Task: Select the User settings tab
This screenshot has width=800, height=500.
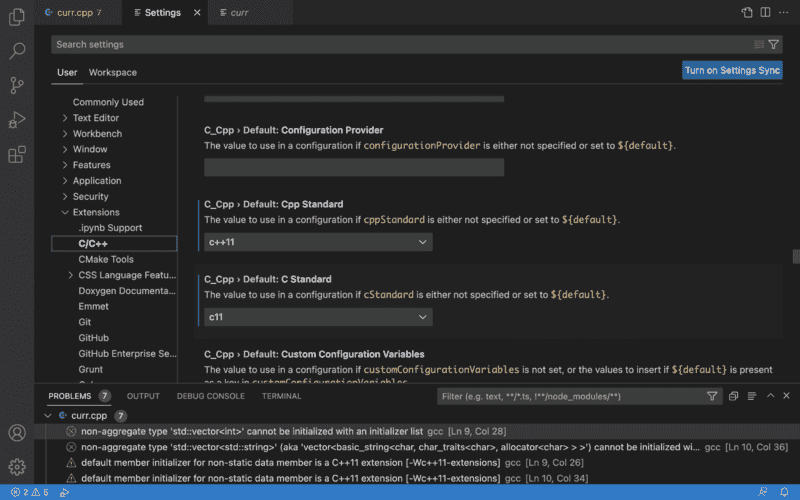Action: [x=67, y=72]
